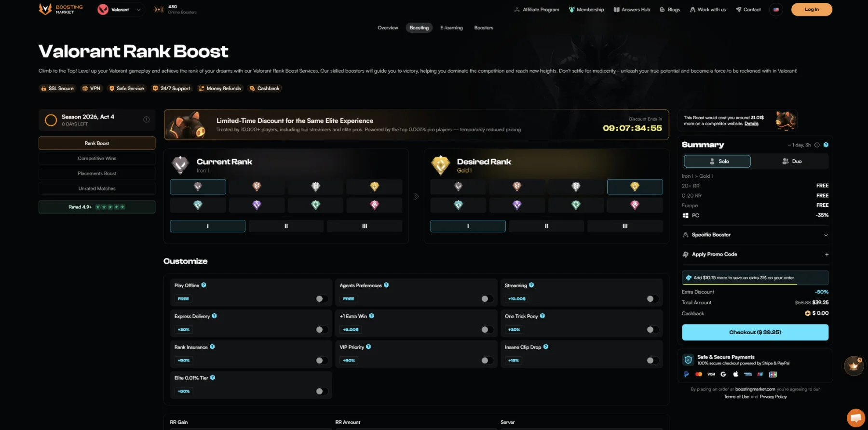Open the Boosters tab
Viewport: 868px width, 430px height.
click(484, 28)
